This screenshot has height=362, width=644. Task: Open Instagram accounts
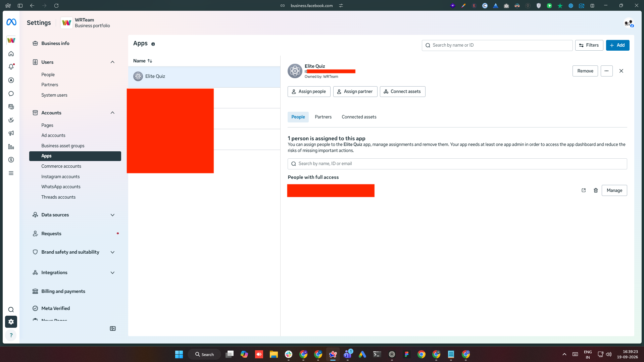point(60,176)
